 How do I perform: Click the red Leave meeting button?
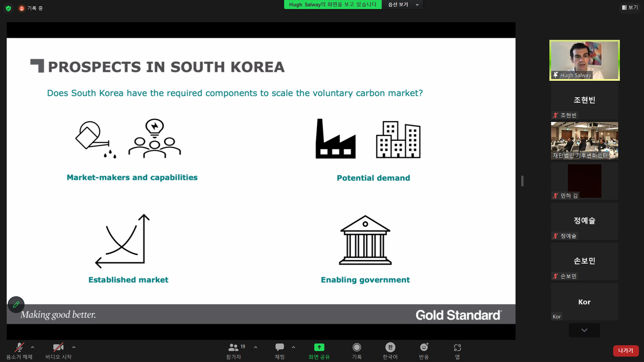point(626,351)
